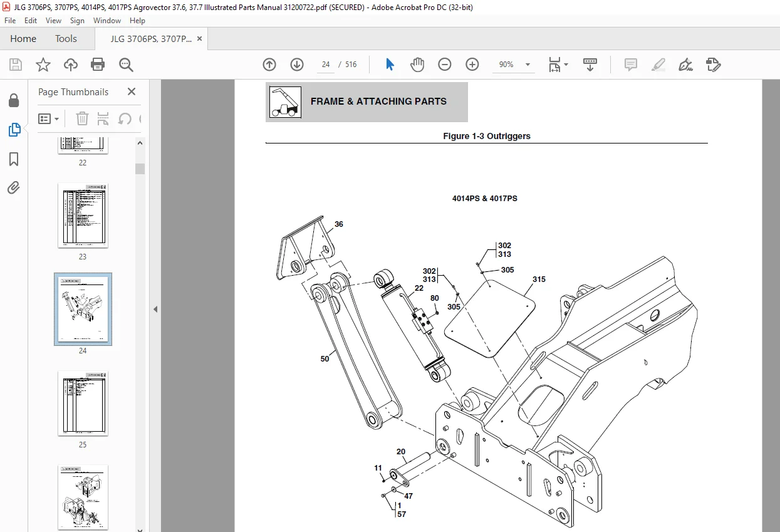Click the 'Figure 1-3 Outriggers' title

[x=487, y=136]
